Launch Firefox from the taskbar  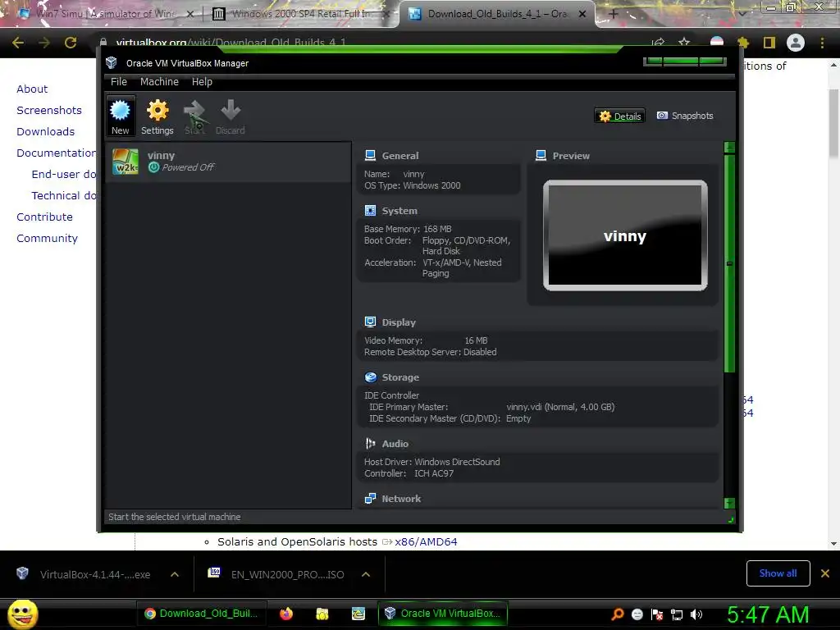tap(286, 614)
